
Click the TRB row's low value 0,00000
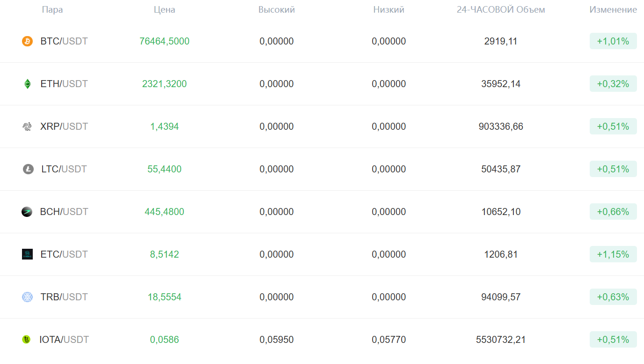point(389,297)
